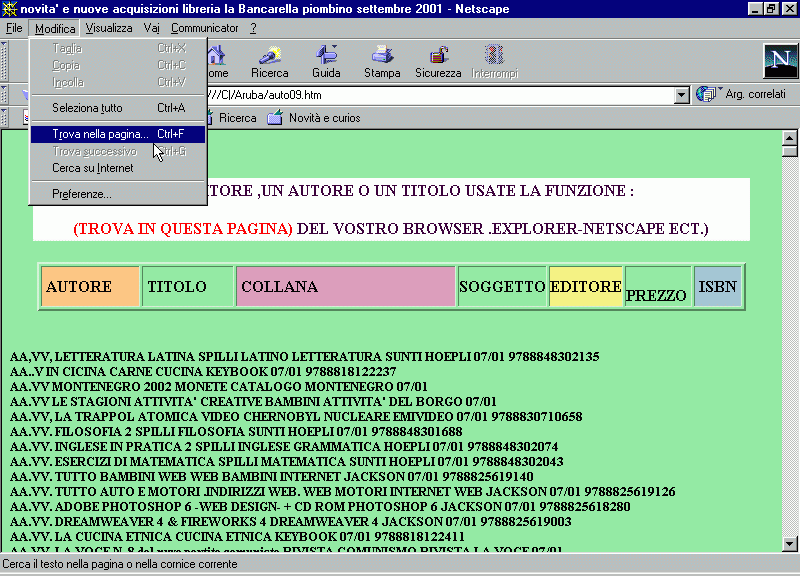Open the Novità e curios folder

314,118
